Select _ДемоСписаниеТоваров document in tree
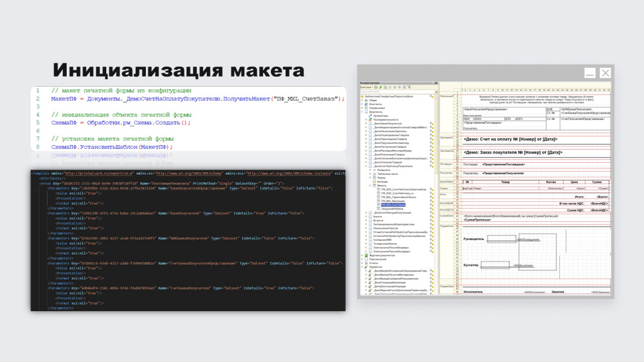644x362 pixels. [x=387, y=162]
